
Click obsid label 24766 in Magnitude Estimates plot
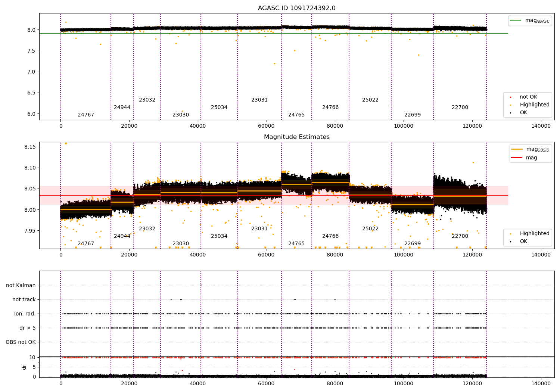pyautogui.click(x=330, y=236)
